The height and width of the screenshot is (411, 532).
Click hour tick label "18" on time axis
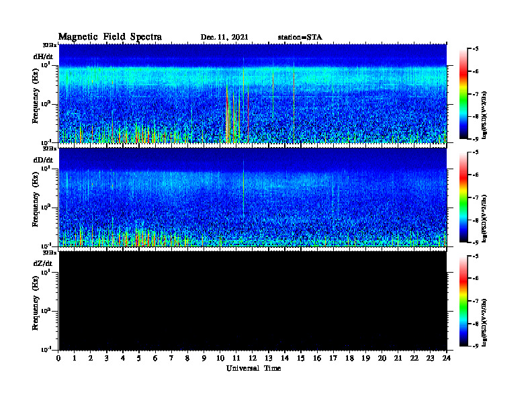coord(349,359)
